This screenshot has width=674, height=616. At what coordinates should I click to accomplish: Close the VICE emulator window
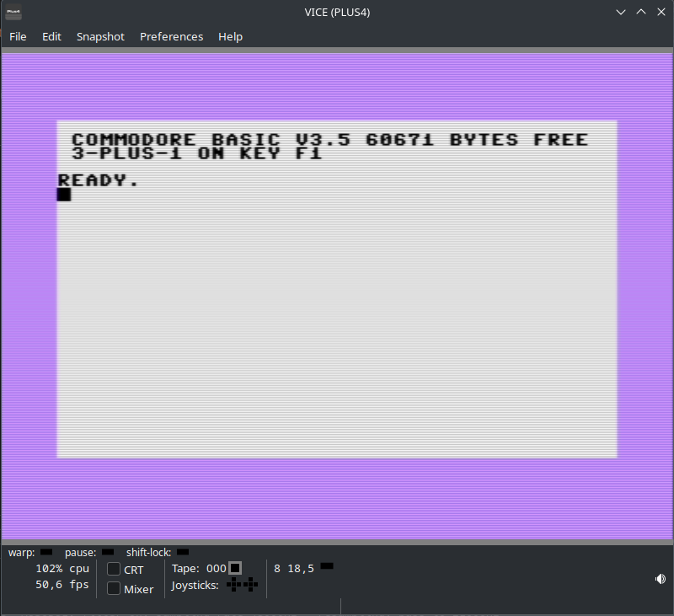click(660, 13)
